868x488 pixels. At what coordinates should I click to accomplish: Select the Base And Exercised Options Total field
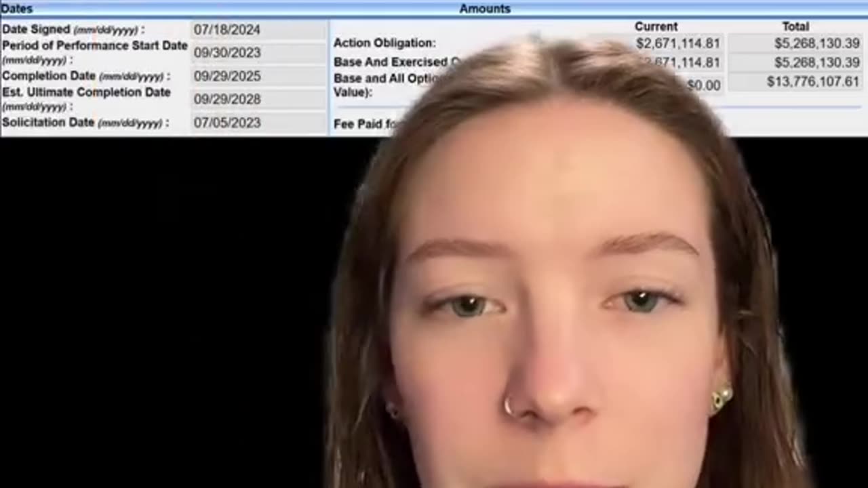[794, 62]
